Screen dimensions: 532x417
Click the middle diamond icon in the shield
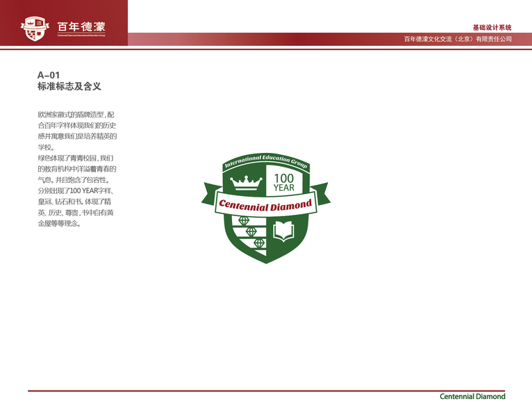coord(251,232)
